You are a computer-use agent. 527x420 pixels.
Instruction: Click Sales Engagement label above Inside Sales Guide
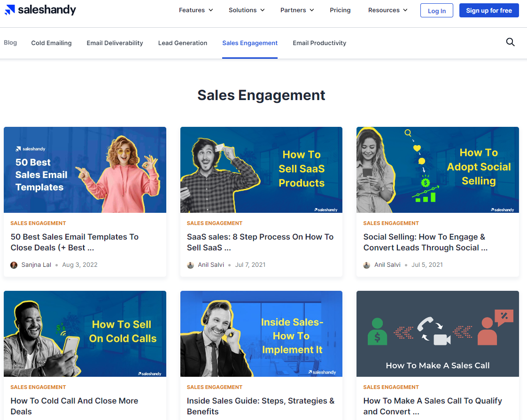[x=215, y=388]
